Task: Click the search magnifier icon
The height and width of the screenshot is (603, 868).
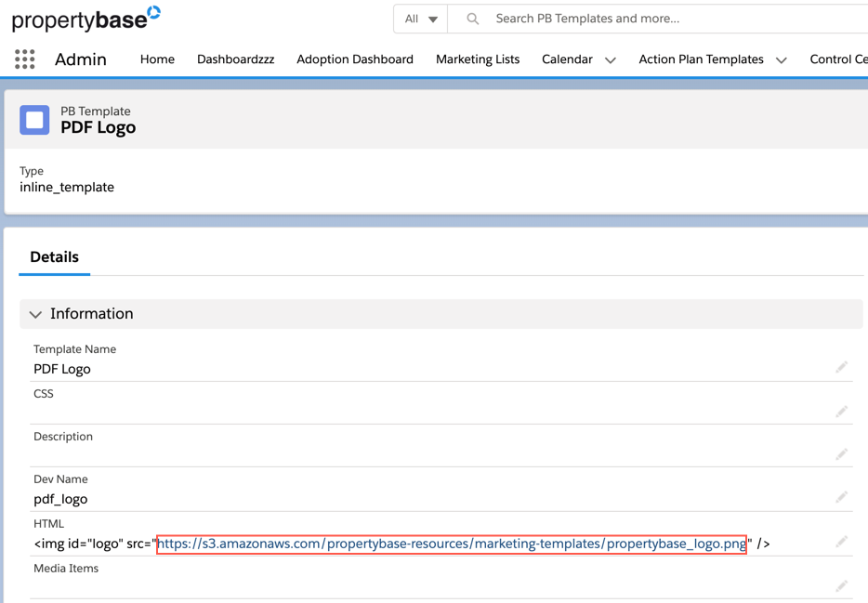Action: (x=472, y=19)
